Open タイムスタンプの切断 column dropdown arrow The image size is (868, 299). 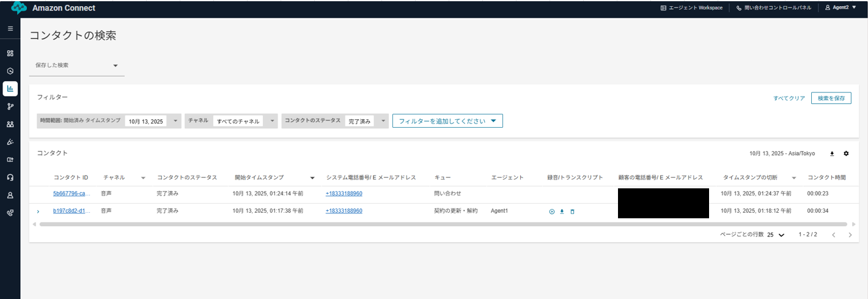point(794,178)
